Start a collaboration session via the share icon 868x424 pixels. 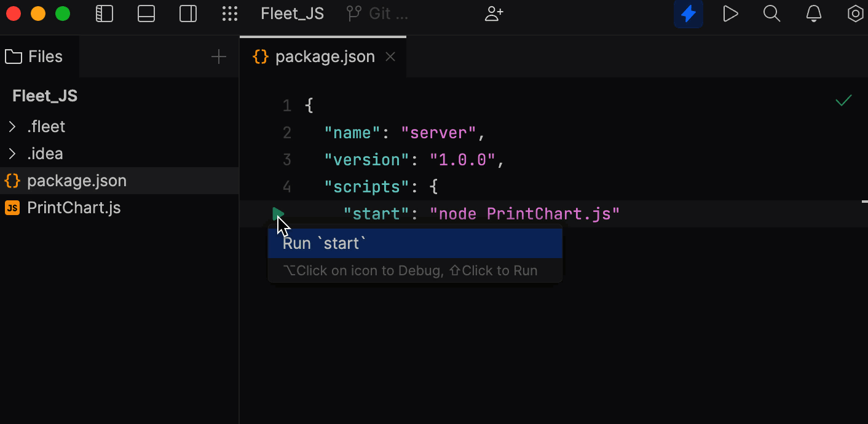tap(494, 14)
